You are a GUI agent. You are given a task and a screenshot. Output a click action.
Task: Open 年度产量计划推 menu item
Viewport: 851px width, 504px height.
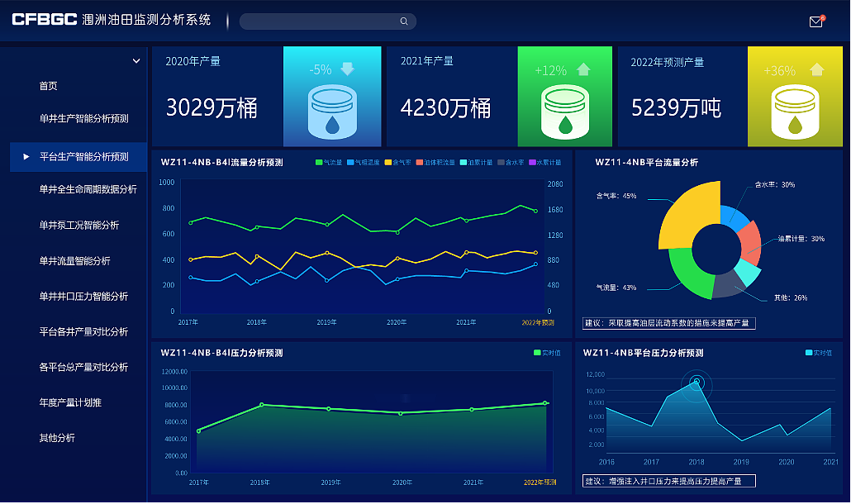[70, 402]
